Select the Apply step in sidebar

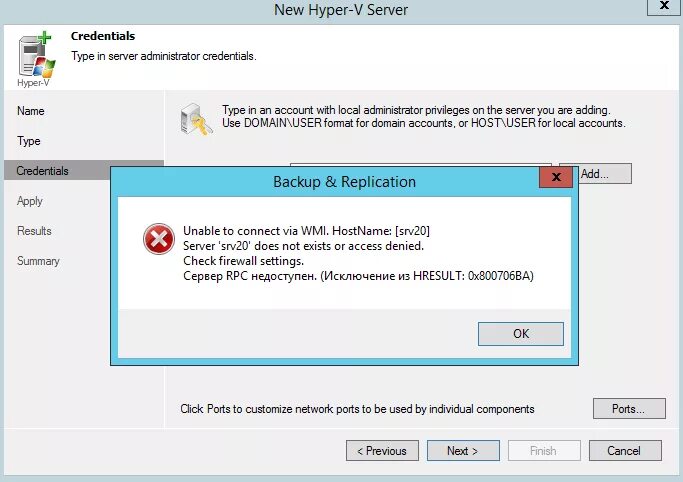click(x=30, y=201)
